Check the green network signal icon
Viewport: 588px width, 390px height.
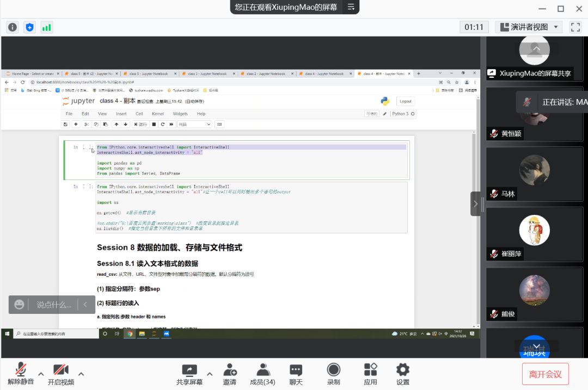46,27
